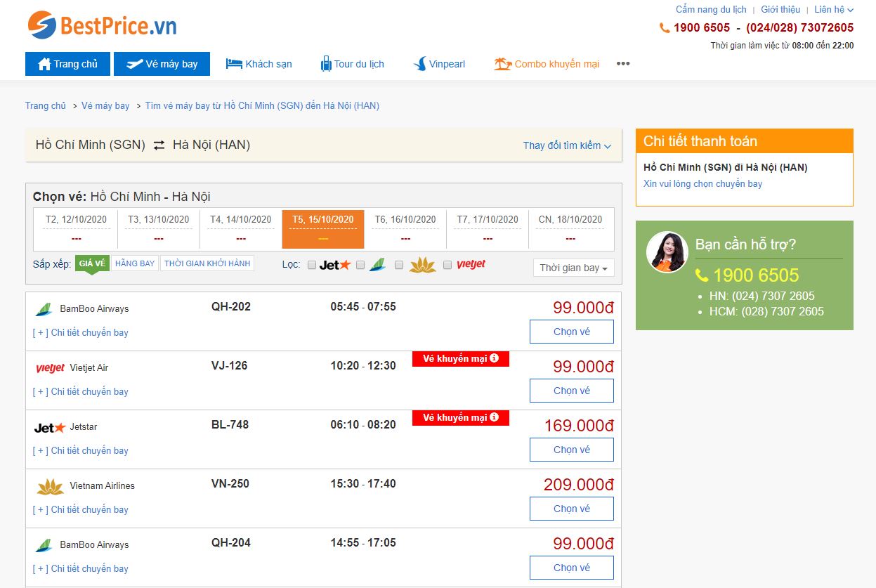Click the 1900 6505 hotline in header
Screen dimensions: 876x588
[702, 28]
